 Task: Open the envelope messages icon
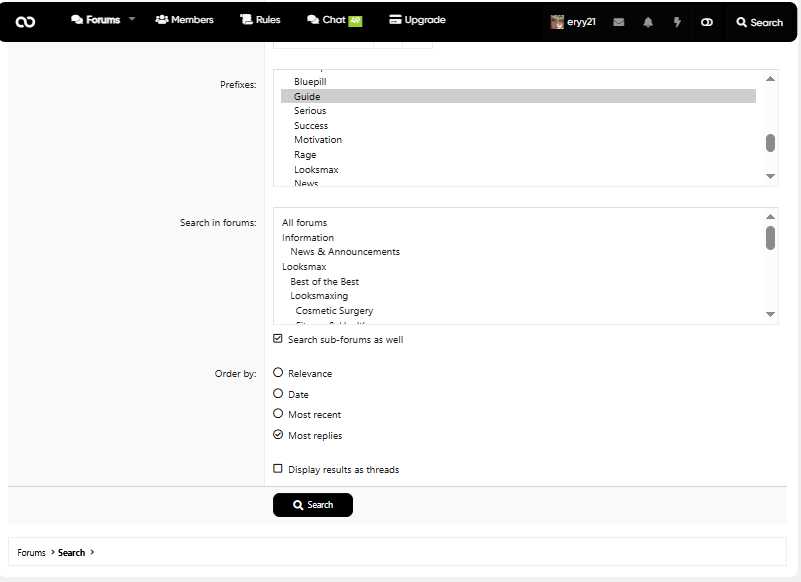coord(619,22)
